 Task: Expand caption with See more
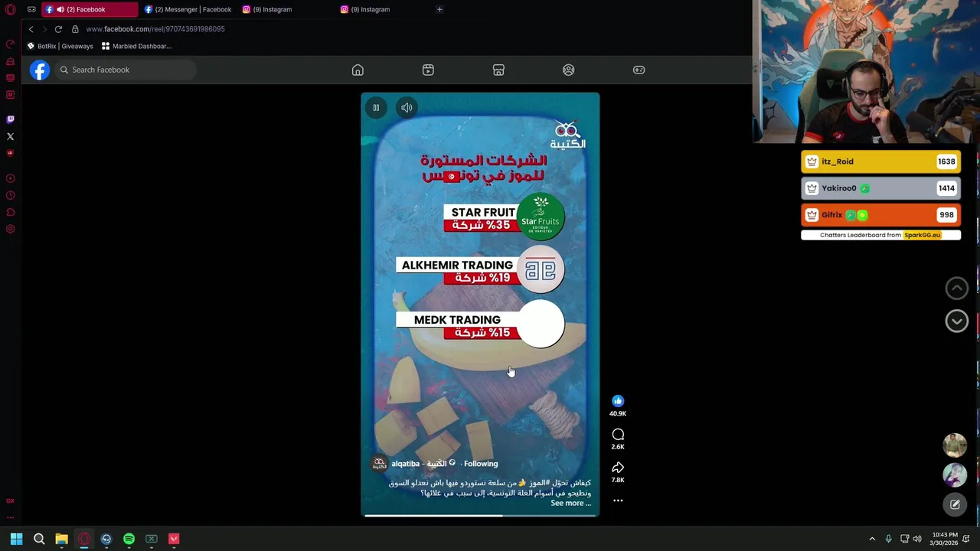tap(570, 503)
